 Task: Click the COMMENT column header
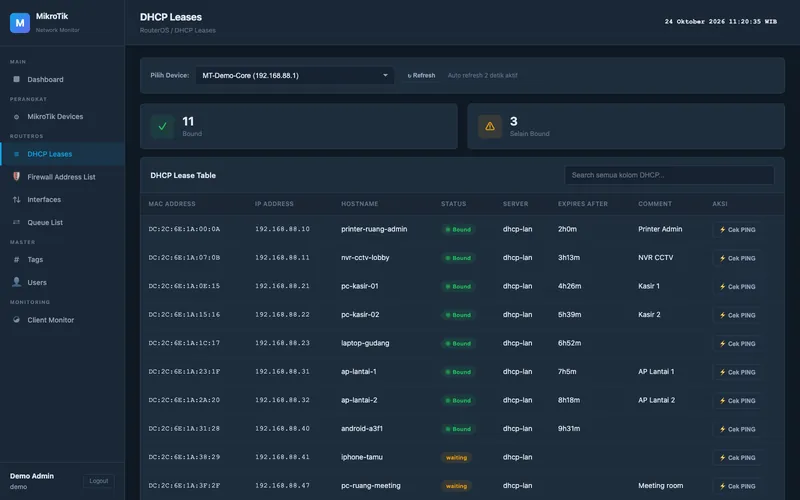point(655,204)
